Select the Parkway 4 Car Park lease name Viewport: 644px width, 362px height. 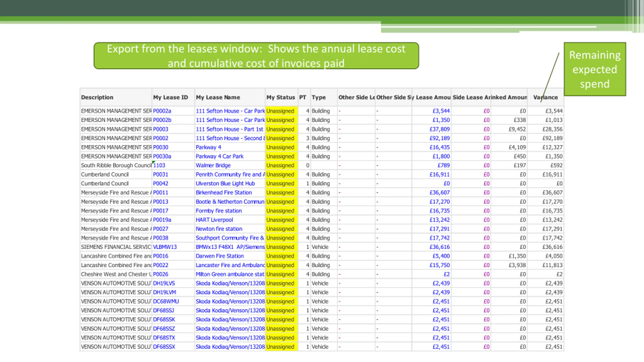220,156
